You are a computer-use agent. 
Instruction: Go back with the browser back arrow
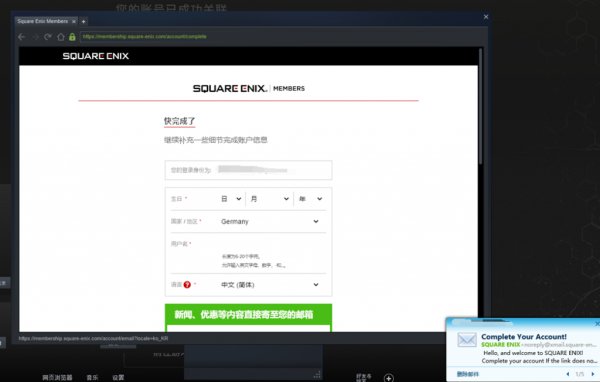22,37
